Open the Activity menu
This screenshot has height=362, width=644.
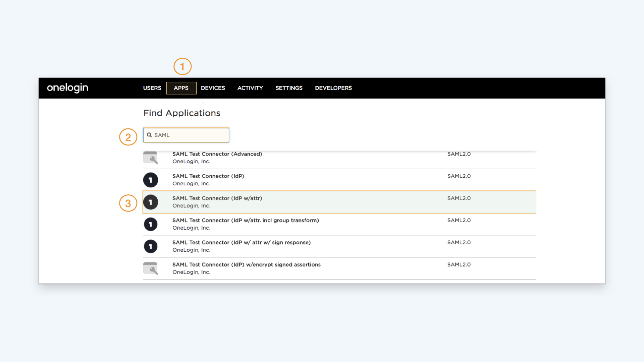250,88
